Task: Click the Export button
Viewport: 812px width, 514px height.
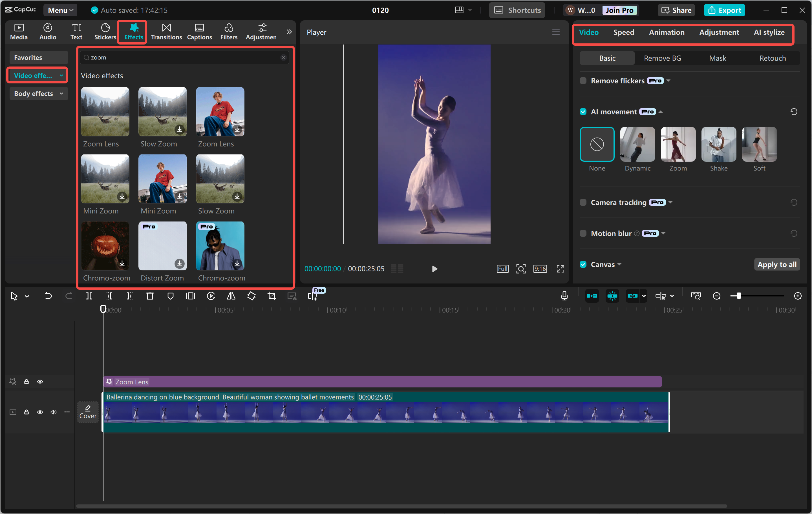Action: click(724, 10)
